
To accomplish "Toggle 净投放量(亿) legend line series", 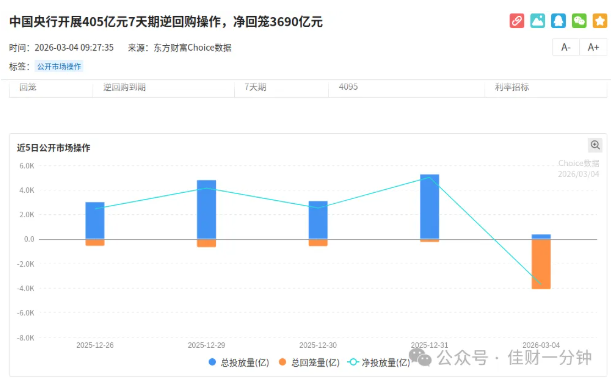I will [x=379, y=362].
